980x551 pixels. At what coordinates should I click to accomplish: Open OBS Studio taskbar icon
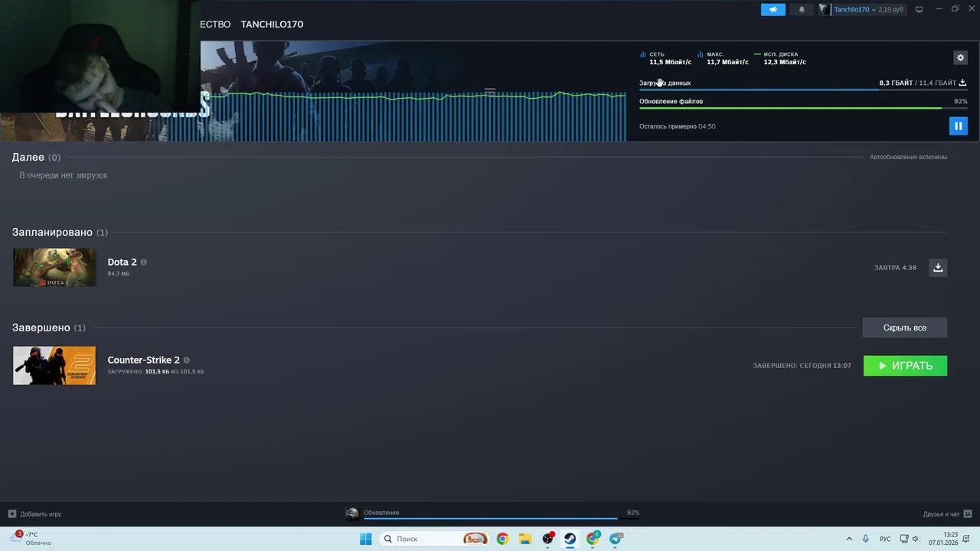tap(548, 539)
